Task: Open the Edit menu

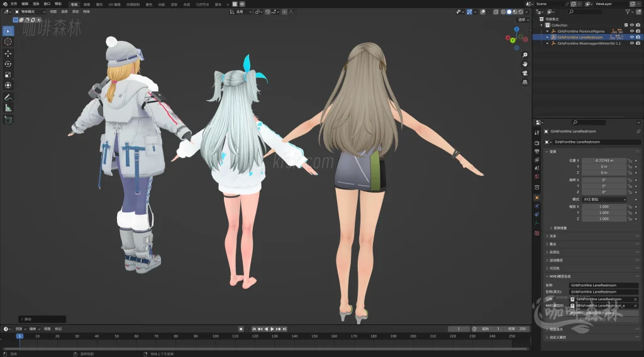Action: [x=25, y=4]
